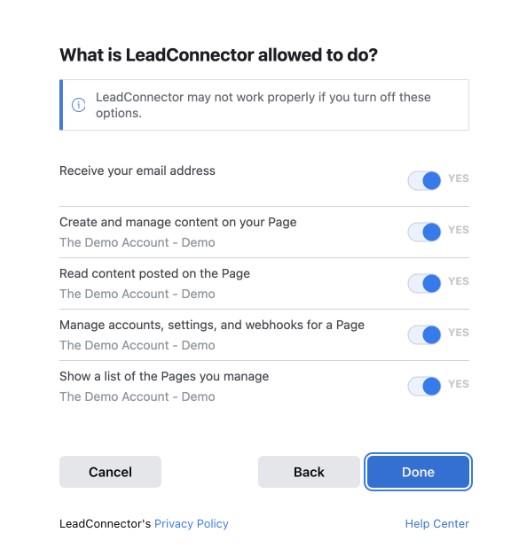
Task: Toggle Read content posted on the Page
Action: [424, 283]
